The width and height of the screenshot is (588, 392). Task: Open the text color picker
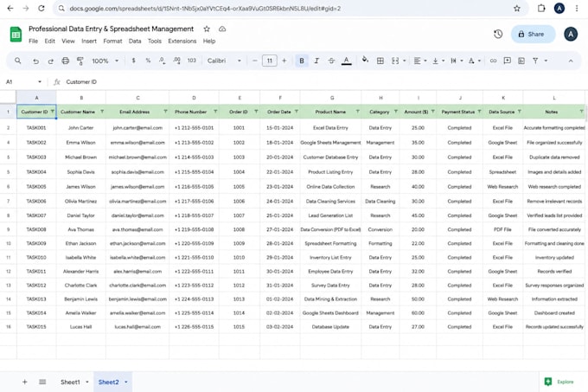347,61
